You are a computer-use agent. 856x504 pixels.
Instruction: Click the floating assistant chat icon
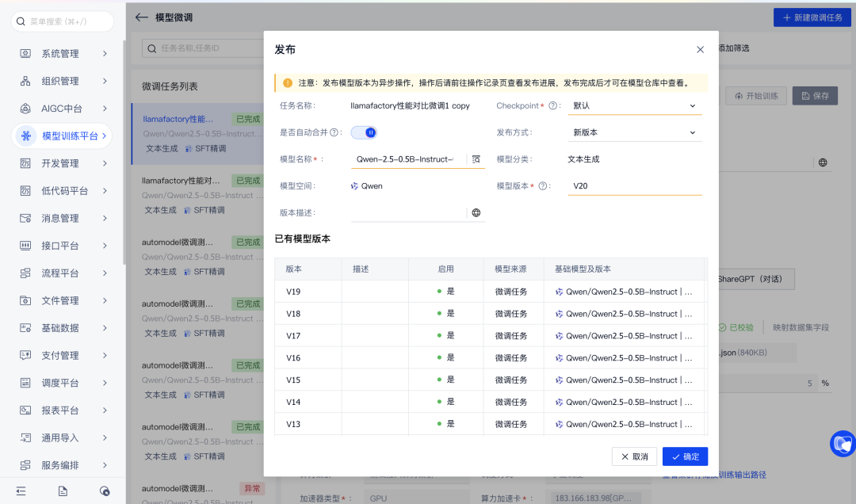point(843,444)
